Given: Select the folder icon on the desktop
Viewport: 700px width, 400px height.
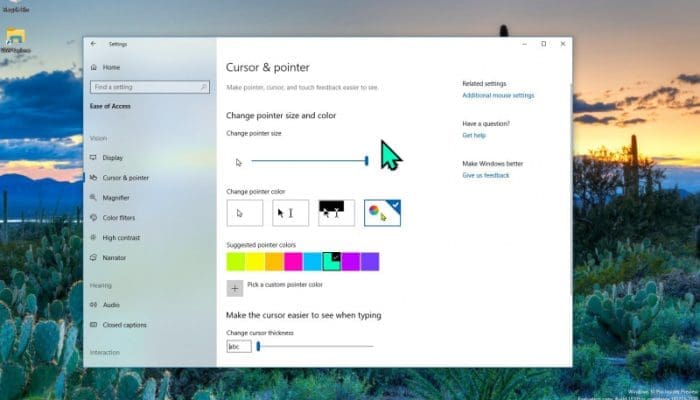Looking at the screenshot, I should (x=16, y=36).
